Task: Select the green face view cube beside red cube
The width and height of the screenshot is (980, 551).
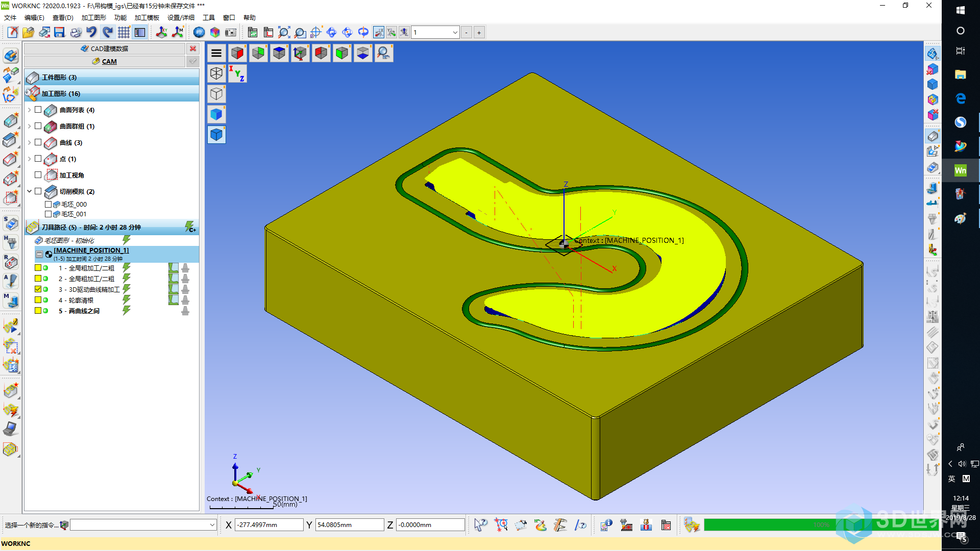Action: click(258, 53)
